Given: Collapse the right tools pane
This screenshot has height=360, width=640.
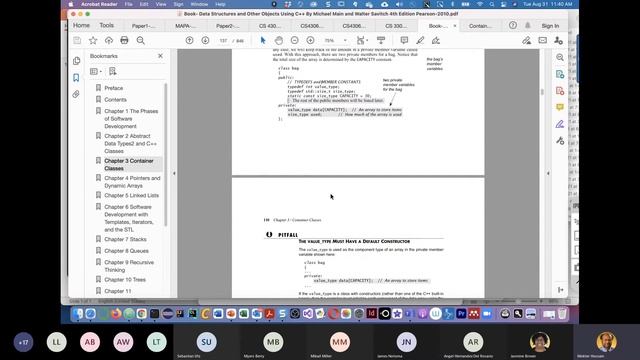Looking at the screenshot, I should [x=548, y=173].
